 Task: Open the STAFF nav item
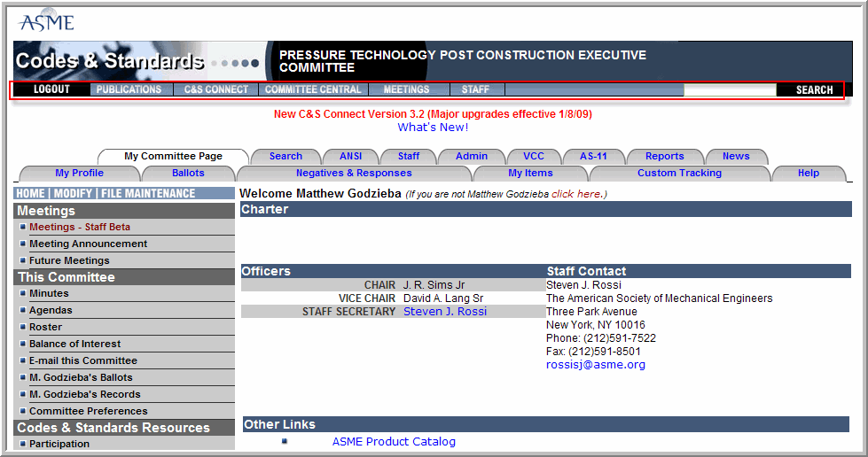coord(475,89)
